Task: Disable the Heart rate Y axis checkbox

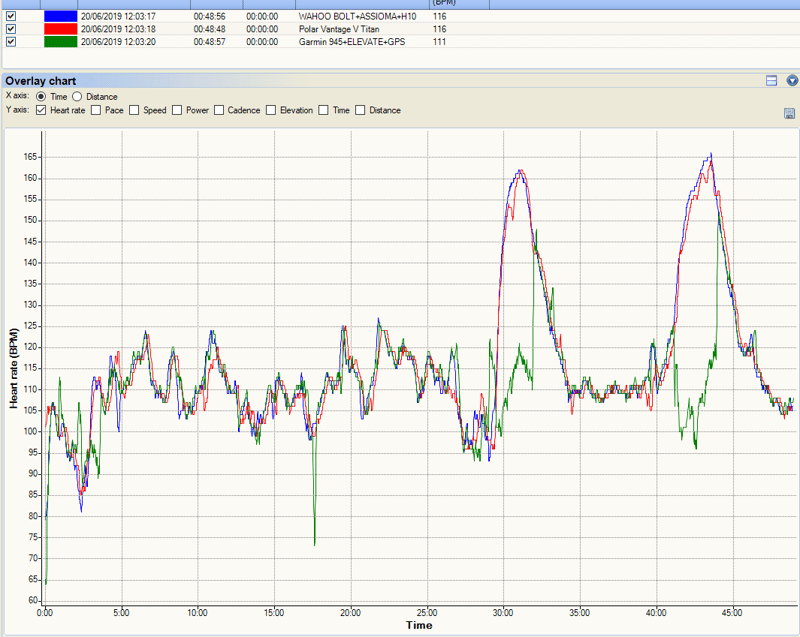Action: [x=40, y=110]
